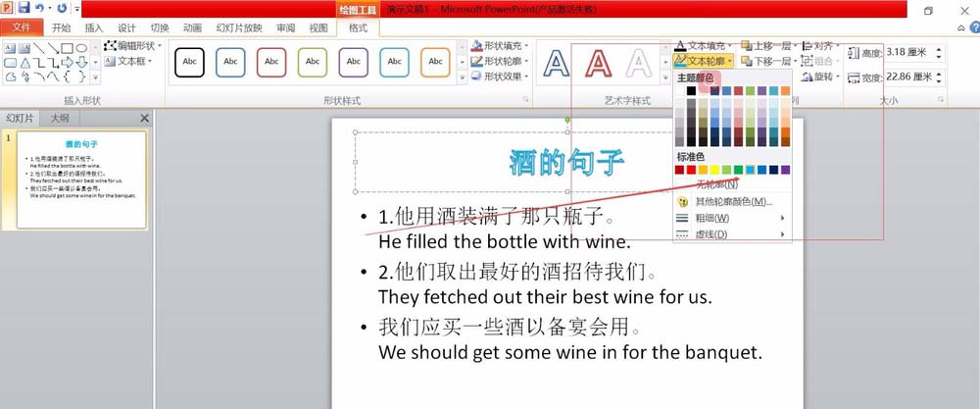Open the 形状填充 dropdown

(500, 46)
